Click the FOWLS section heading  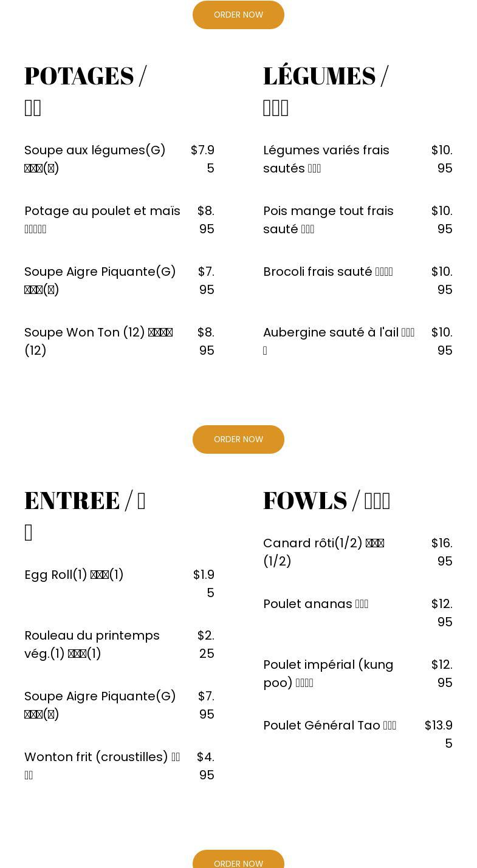pos(326,501)
